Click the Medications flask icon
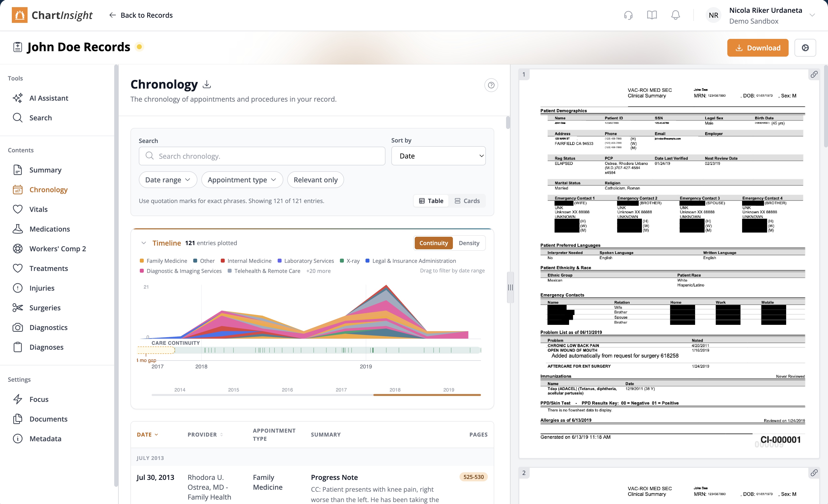828x504 pixels. tap(17, 229)
